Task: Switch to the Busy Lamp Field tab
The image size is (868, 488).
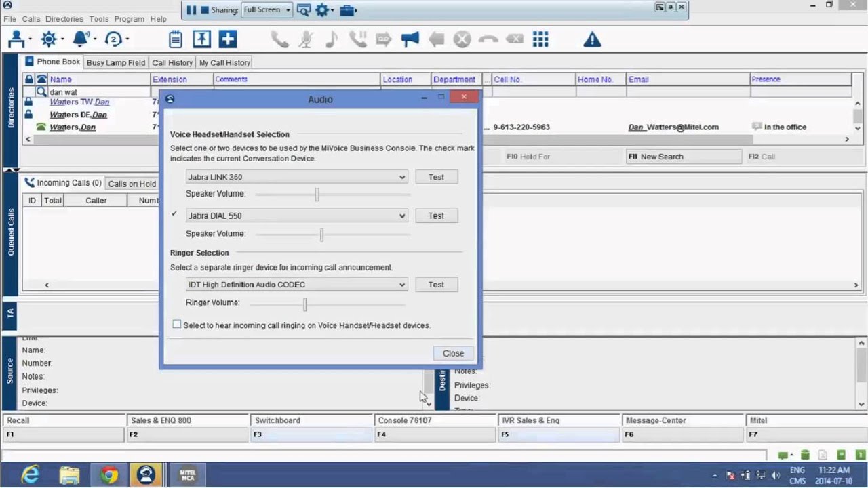Action: (116, 62)
